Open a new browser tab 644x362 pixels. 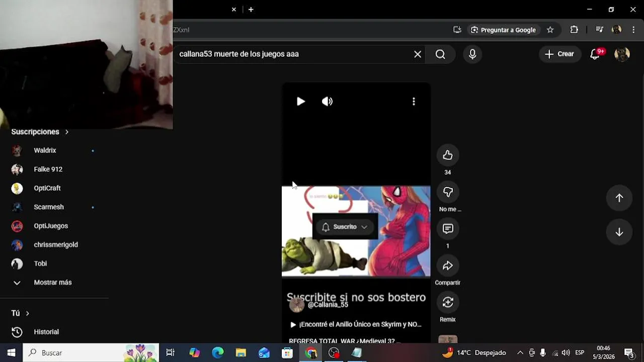coord(251,10)
